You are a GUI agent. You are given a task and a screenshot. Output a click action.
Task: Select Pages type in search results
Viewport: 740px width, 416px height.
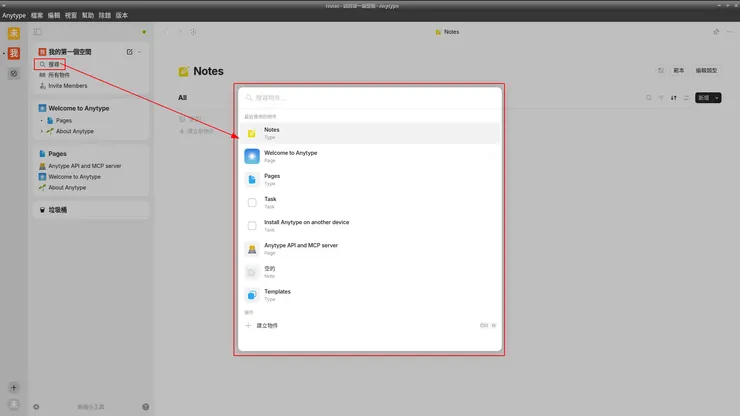point(370,179)
